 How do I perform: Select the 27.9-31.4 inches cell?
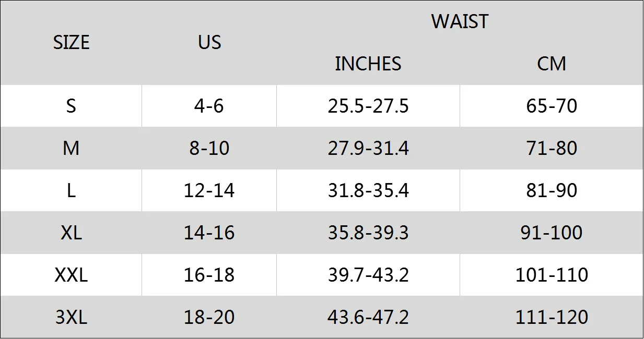pyautogui.click(x=368, y=148)
